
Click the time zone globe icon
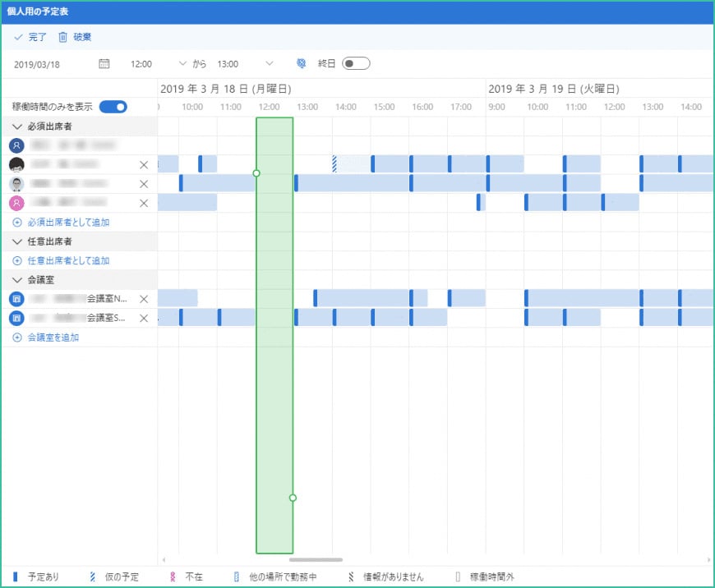coord(301,63)
